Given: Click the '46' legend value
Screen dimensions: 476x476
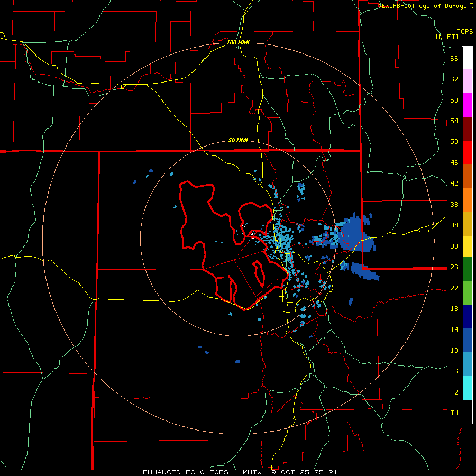Looking at the screenshot, I should [x=454, y=162].
